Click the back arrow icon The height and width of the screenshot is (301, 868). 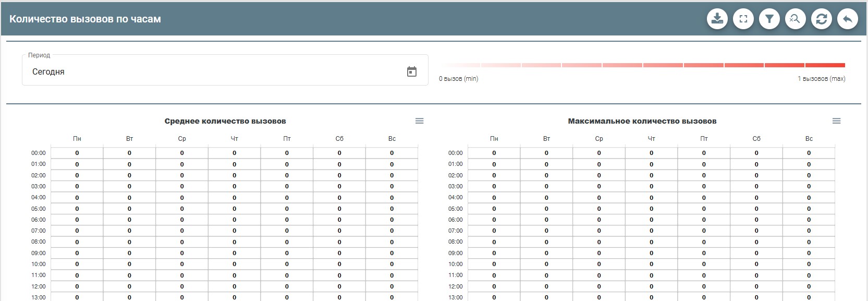point(848,19)
